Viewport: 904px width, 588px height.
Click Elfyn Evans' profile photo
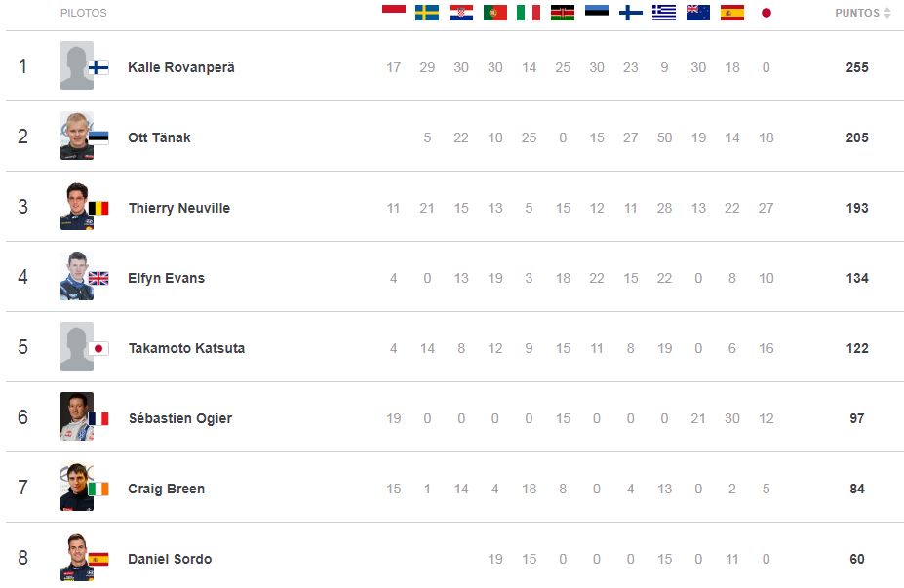click(75, 275)
